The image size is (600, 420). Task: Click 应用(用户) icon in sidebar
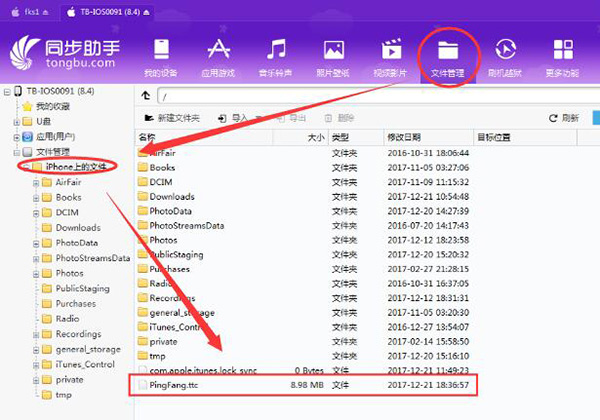point(28,137)
